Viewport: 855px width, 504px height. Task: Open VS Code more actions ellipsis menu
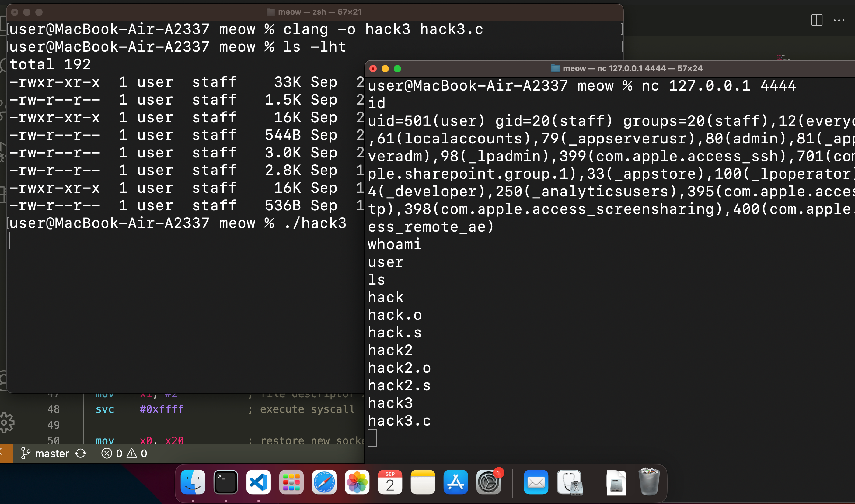click(x=839, y=20)
